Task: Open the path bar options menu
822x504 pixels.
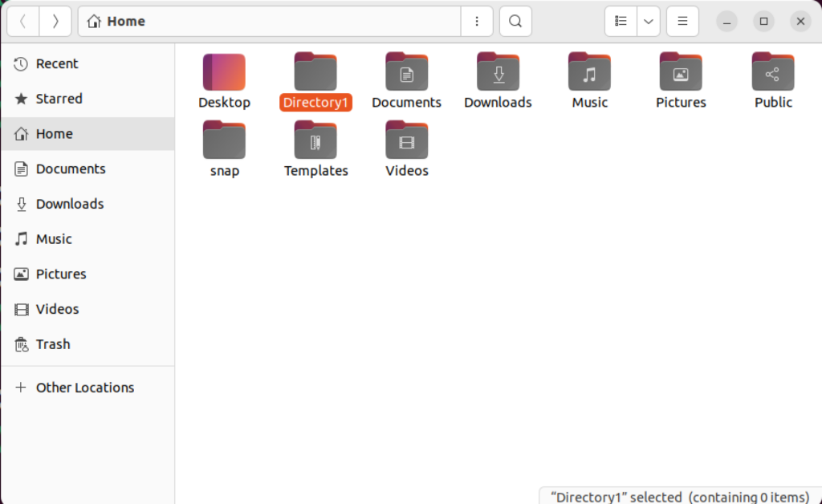Action: (x=477, y=21)
